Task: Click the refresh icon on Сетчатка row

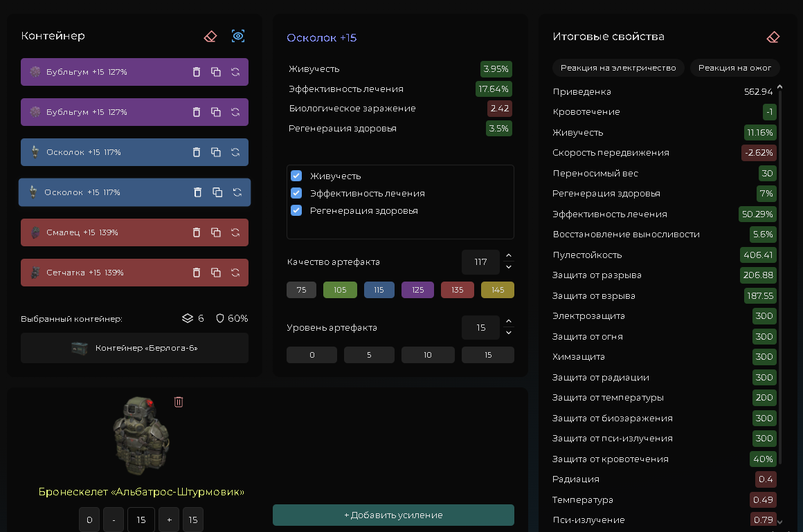Action: [x=235, y=273]
